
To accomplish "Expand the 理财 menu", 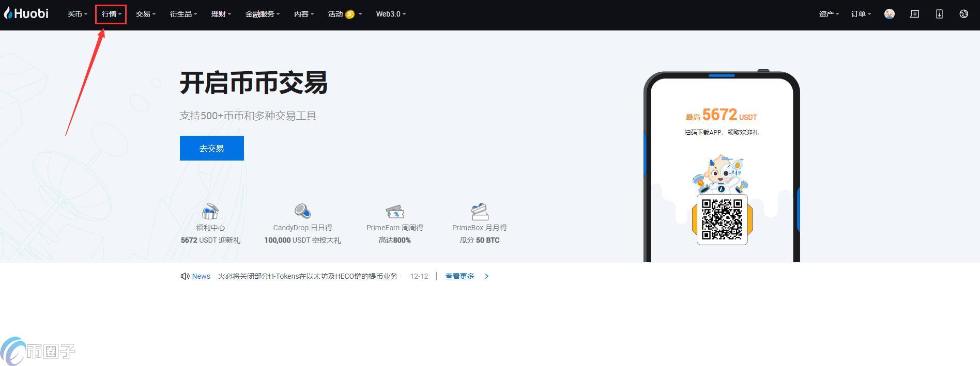I will tap(221, 14).
